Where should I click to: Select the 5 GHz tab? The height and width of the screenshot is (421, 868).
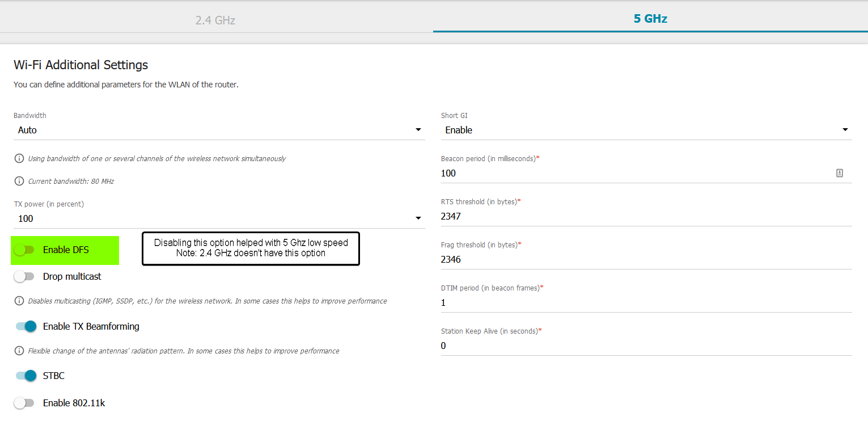click(650, 19)
